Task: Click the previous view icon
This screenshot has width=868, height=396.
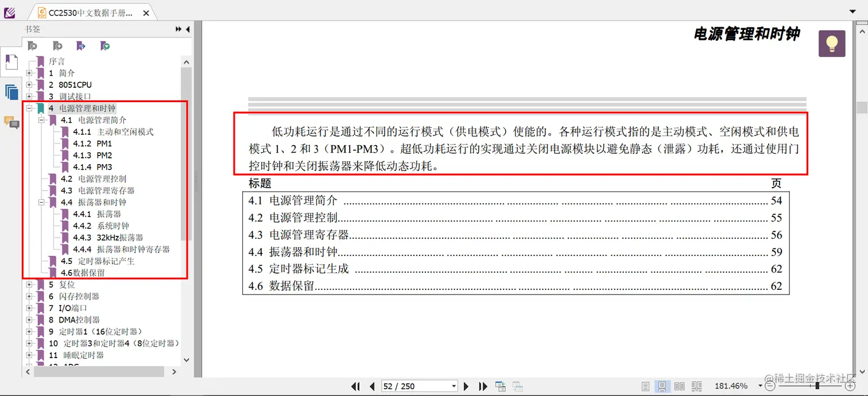Action: 501,386
